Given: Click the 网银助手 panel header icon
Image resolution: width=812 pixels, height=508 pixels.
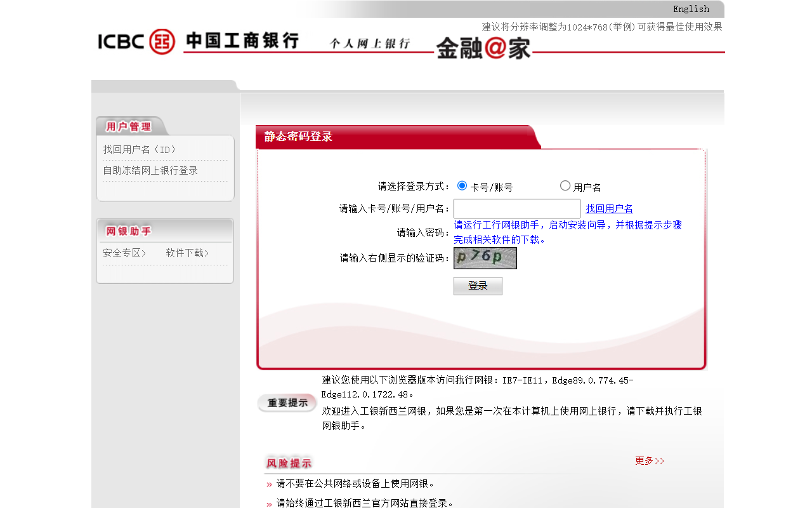Looking at the screenshot, I should click(x=128, y=231).
